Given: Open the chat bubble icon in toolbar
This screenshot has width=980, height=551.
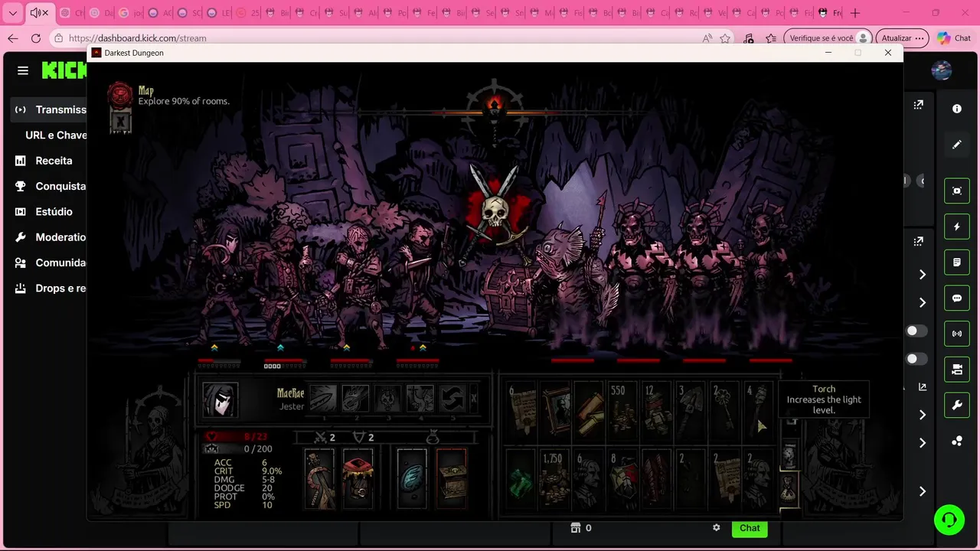Looking at the screenshot, I should pyautogui.click(x=957, y=298).
